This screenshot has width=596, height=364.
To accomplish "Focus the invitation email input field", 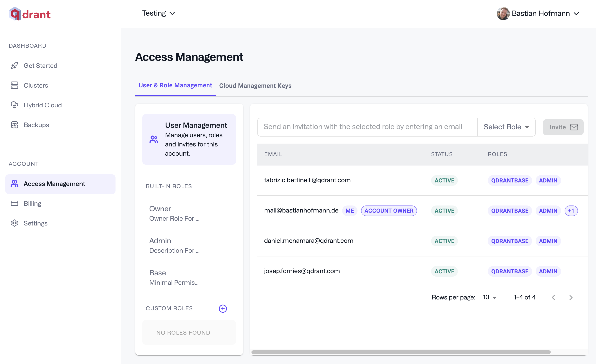I will [367, 127].
